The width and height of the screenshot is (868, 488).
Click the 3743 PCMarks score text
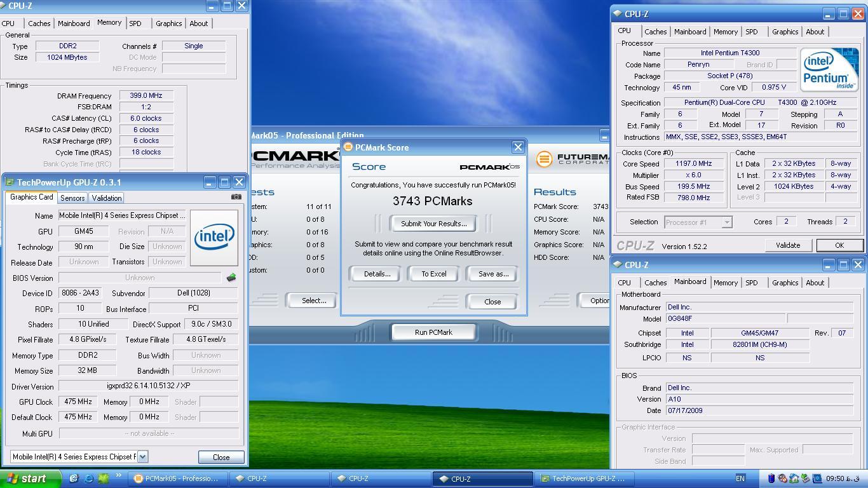(x=433, y=201)
